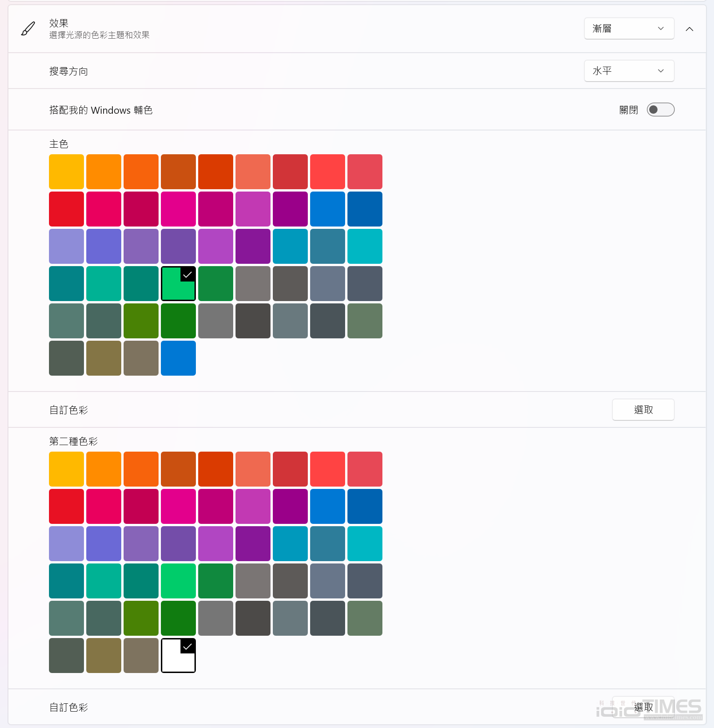Open the 水平 direction dropdown

point(629,71)
